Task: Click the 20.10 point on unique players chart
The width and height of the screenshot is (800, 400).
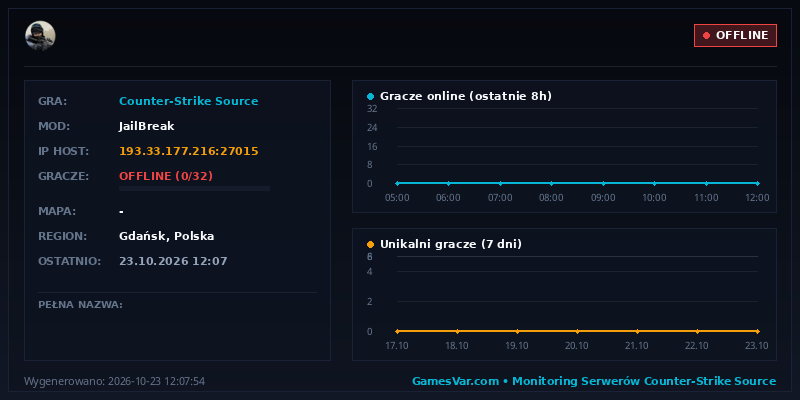Action: coord(577,331)
